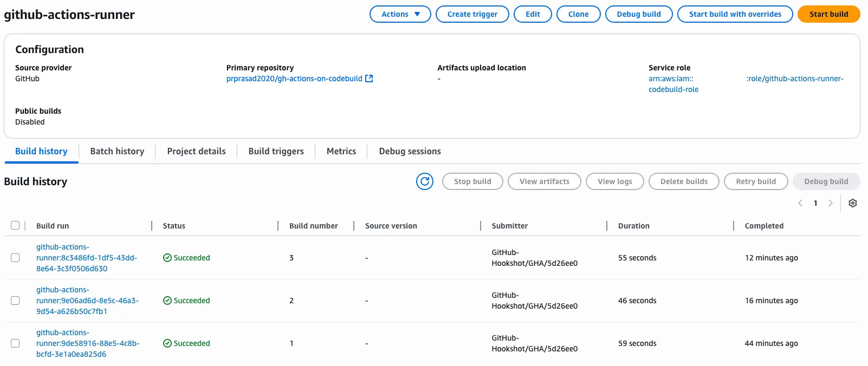Click '16 minutes ago' completed cell
This screenshot has height=366, width=868.
click(772, 300)
